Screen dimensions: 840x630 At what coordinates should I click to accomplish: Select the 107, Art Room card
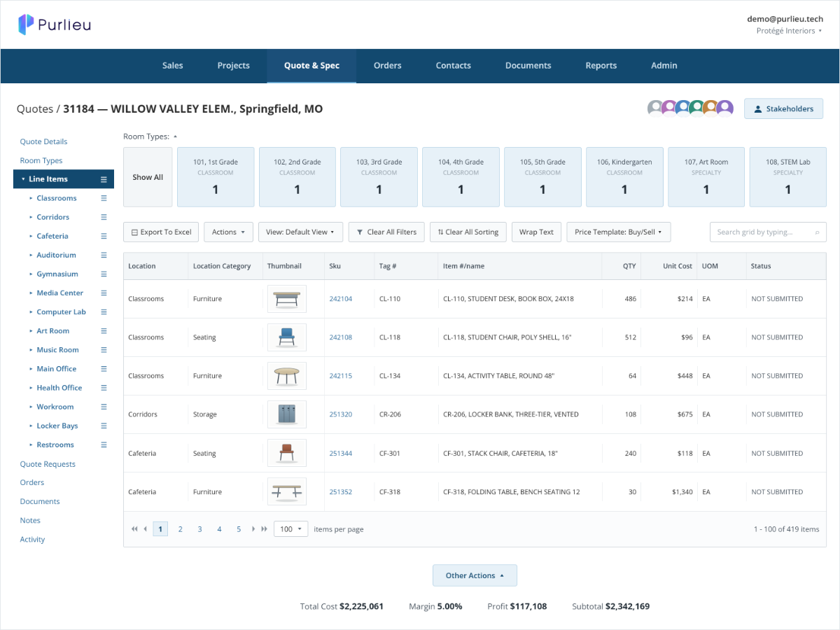click(x=706, y=177)
